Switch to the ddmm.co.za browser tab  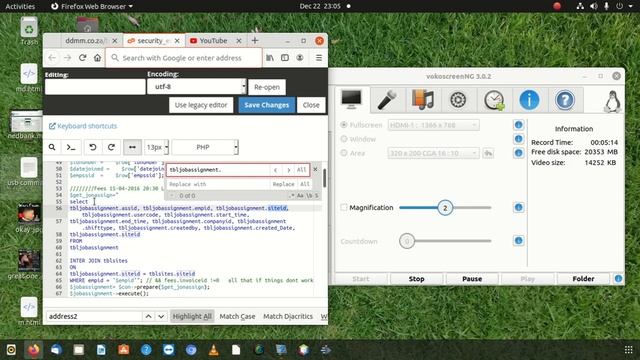pyautogui.click(x=86, y=41)
